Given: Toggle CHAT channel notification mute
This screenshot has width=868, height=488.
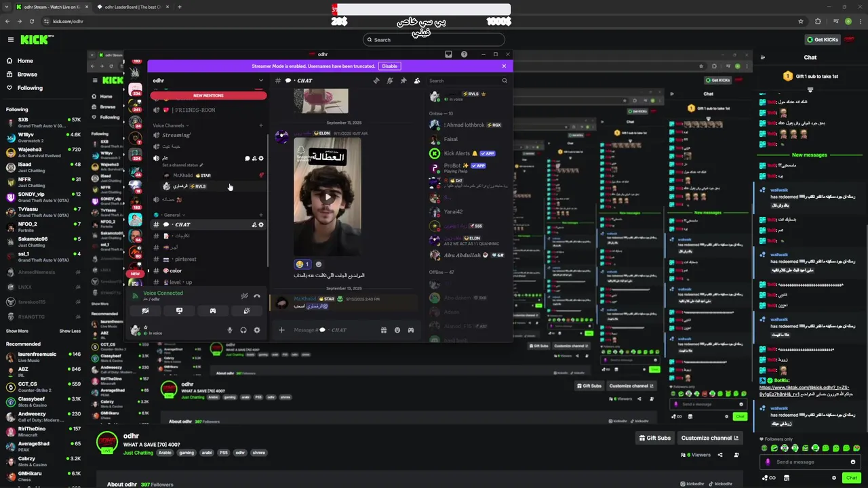Looking at the screenshot, I should (x=390, y=81).
